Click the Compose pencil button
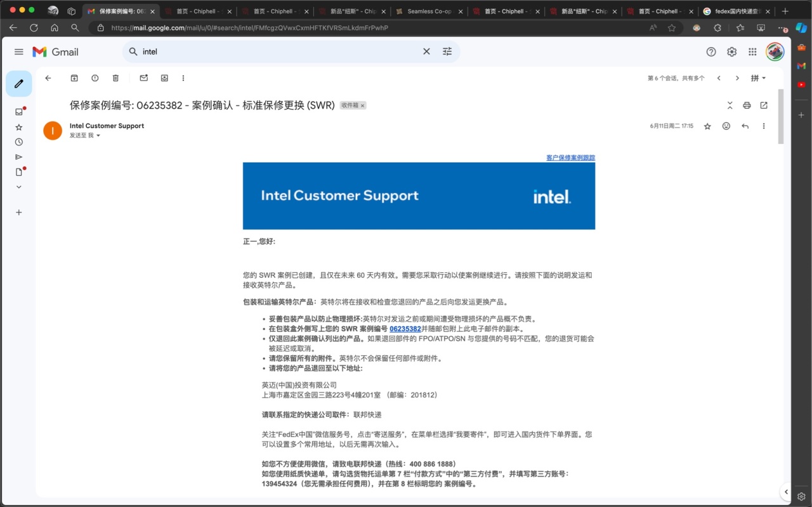The width and height of the screenshot is (812, 507). pyautogui.click(x=19, y=84)
